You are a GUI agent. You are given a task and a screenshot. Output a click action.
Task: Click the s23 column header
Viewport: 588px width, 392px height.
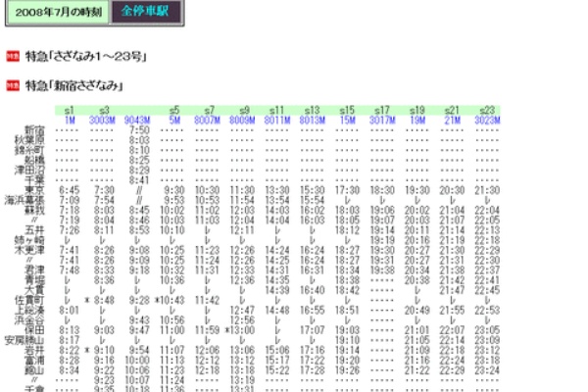point(487,111)
